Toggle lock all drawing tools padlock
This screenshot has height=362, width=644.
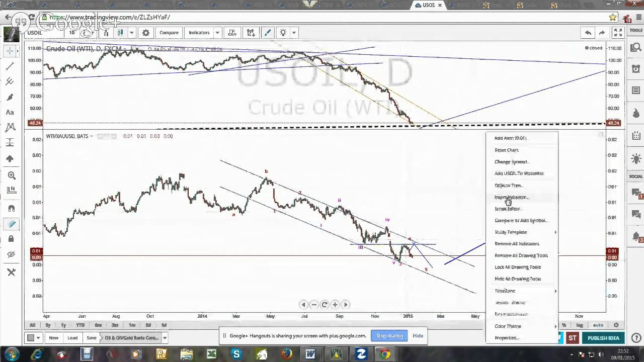pos(11,239)
